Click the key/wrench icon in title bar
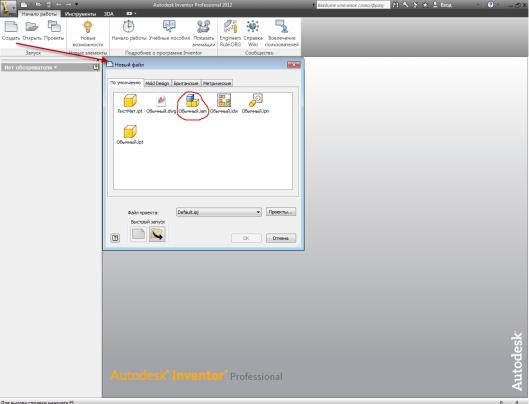The width and height of the screenshot is (529, 404). pyautogui.click(x=405, y=5)
